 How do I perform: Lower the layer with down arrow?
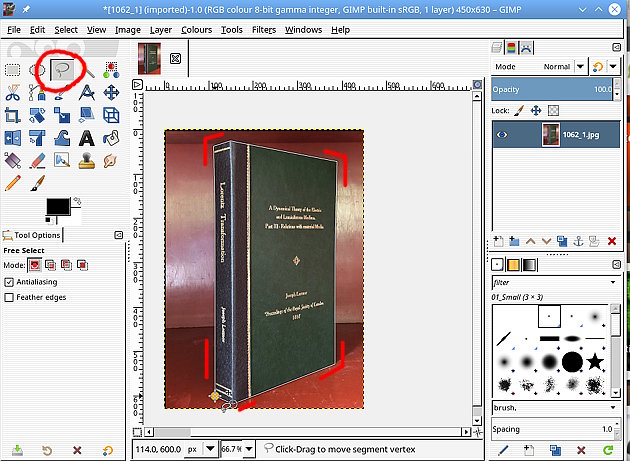point(546,241)
